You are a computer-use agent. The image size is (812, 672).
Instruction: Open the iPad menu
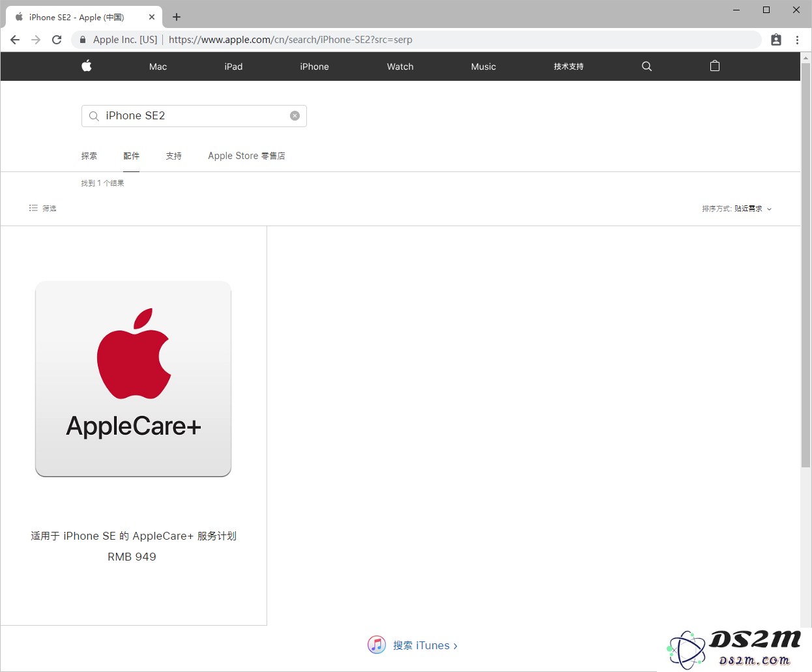coord(233,66)
